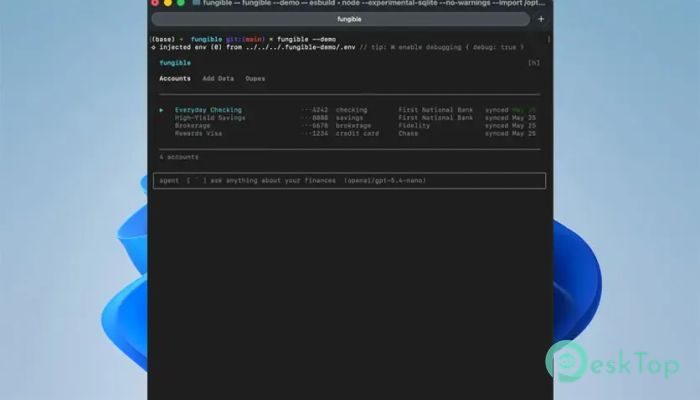Click the '4 accounts' count text
Screen dimensions: 700x400
pos(179,157)
